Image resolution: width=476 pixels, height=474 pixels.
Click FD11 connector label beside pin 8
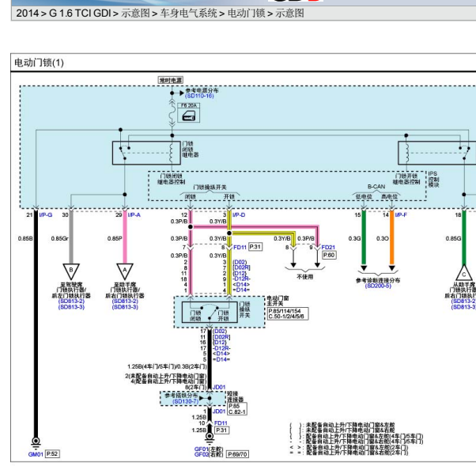240,248
